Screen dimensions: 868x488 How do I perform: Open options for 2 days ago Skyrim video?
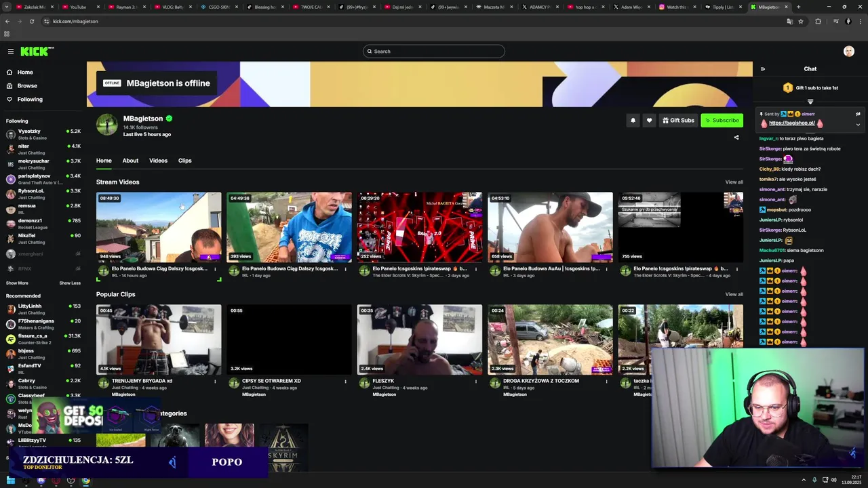(x=476, y=269)
